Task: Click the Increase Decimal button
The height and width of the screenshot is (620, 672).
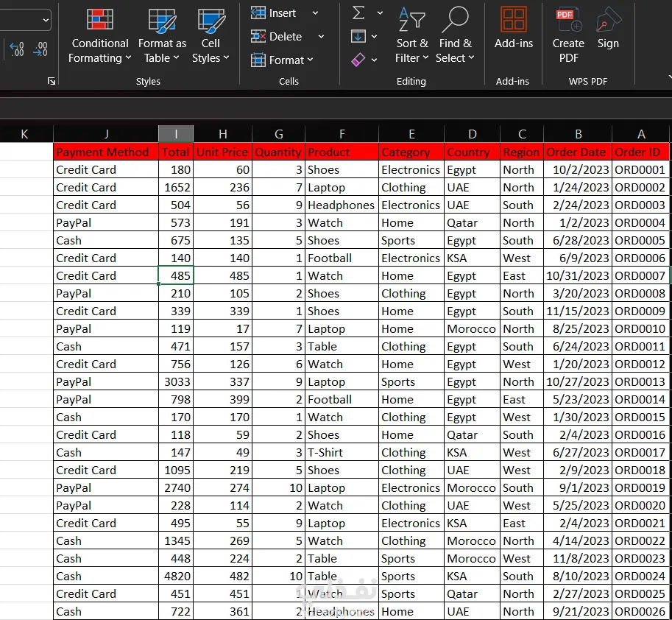Action: click(x=16, y=49)
